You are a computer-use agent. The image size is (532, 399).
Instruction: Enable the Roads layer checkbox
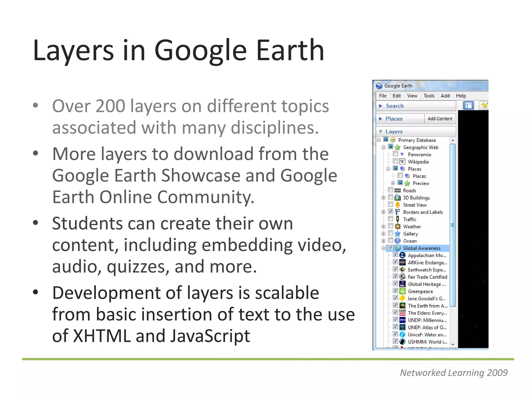click(390, 190)
